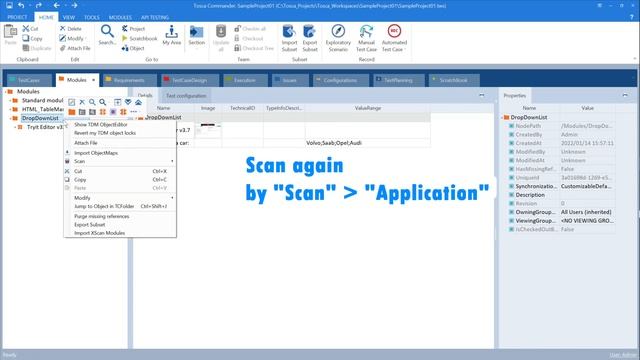Image resolution: width=640 pixels, height=360 pixels.
Task: Click the Delete button in Edit group
Action: pos(71,29)
